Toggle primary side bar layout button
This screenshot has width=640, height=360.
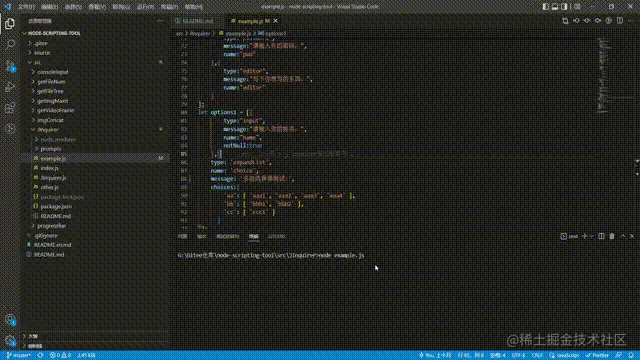(x=545, y=7)
